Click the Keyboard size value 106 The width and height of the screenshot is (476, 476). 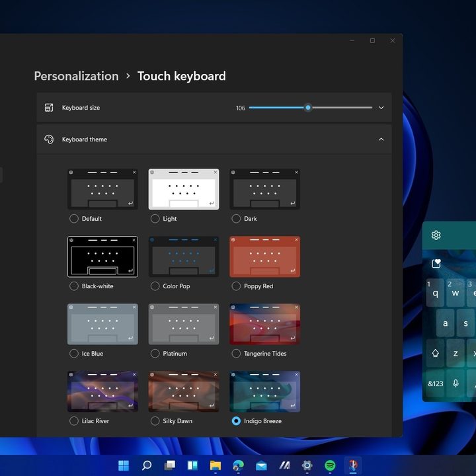(241, 108)
